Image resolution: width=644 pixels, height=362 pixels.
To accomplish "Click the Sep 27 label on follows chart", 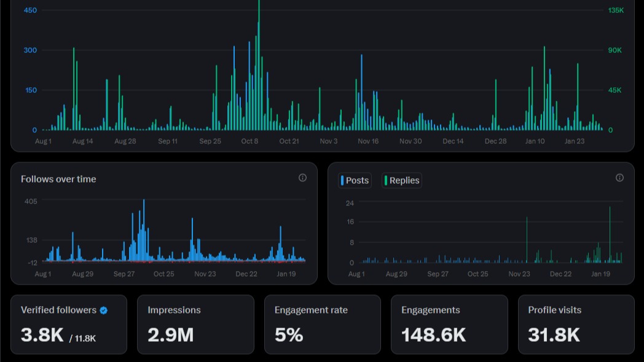I will [x=124, y=274].
